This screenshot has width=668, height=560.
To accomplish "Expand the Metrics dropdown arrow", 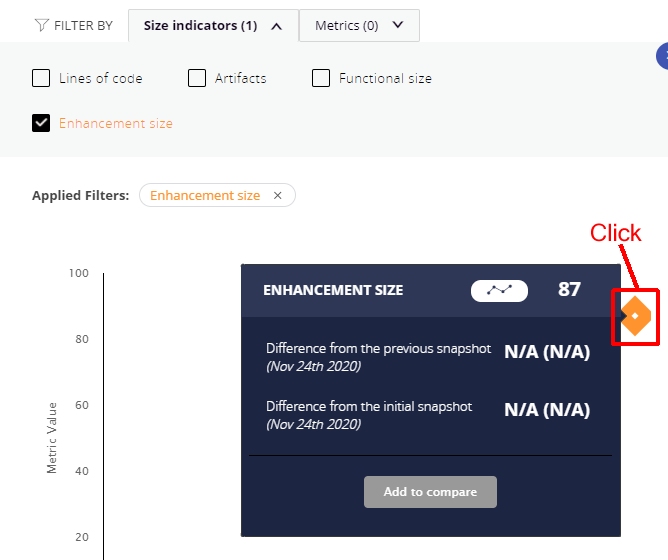I will click(398, 25).
